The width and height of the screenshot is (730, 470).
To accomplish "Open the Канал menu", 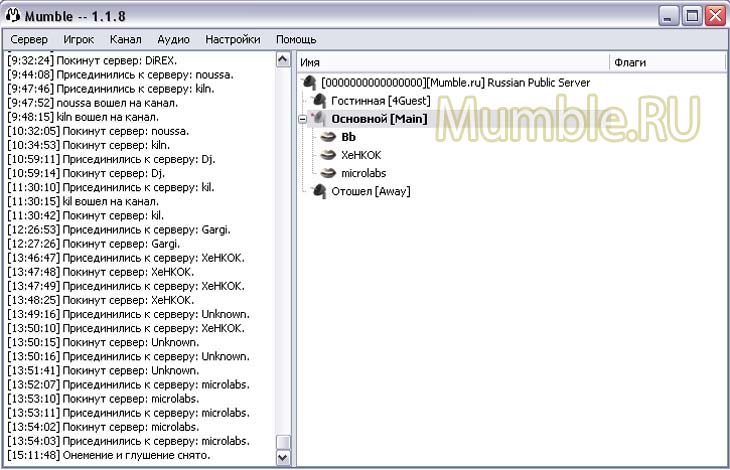I will pyautogui.click(x=125, y=40).
